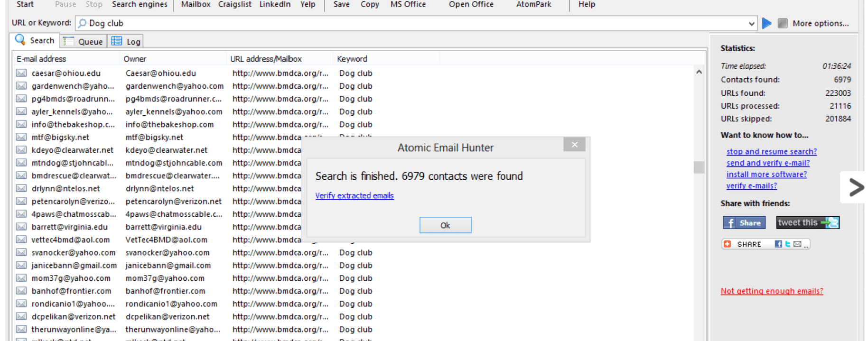Click the envelope icon for caesar@ohiou.edu row
The width and height of the screenshot is (868, 341).
tap(21, 73)
